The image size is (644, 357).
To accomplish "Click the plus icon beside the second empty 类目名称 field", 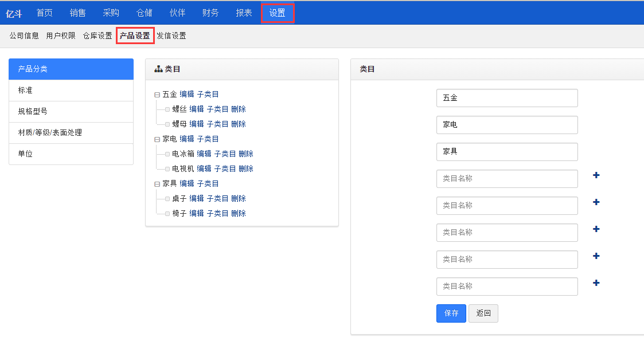I will (x=596, y=202).
